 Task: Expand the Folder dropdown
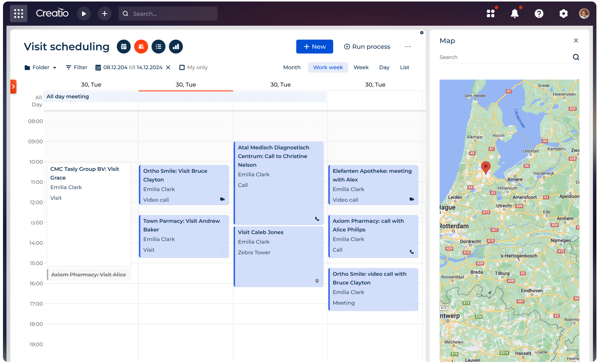tap(40, 68)
